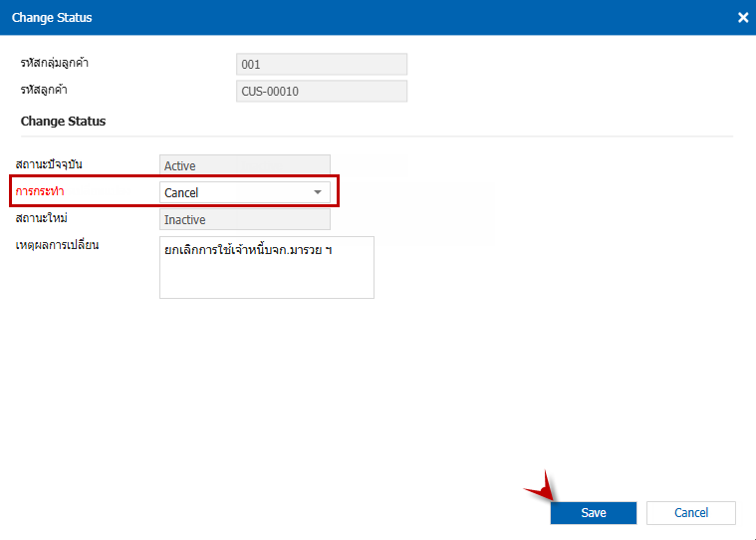Select the customer code field CUS-00010
Image resolution: width=756 pixels, height=540 pixels.
323,92
